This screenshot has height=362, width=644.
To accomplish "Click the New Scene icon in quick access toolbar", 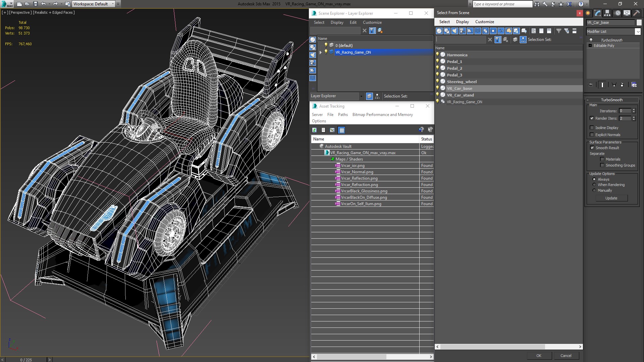I will click(x=19, y=4).
